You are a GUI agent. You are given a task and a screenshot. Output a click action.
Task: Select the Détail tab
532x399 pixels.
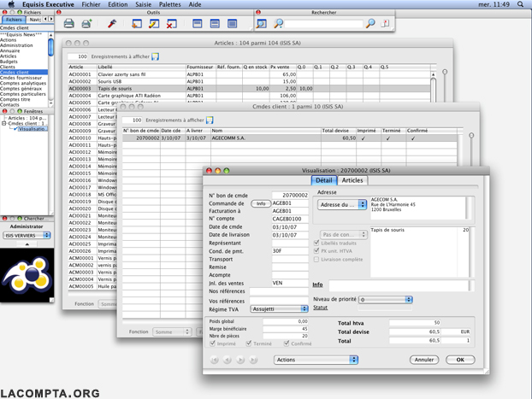pyautogui.click(x=324, y=180)
